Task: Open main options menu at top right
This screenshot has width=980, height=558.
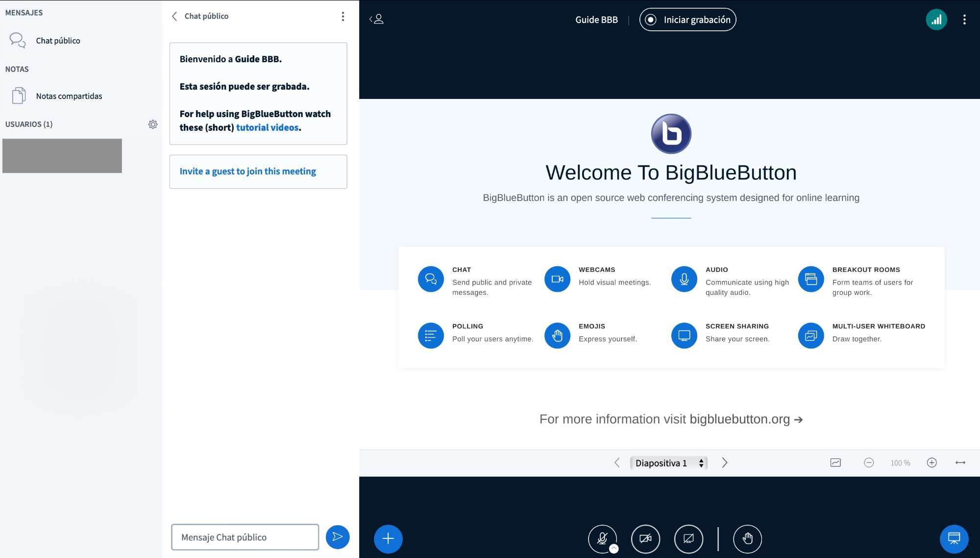Action: click(964, 20)
